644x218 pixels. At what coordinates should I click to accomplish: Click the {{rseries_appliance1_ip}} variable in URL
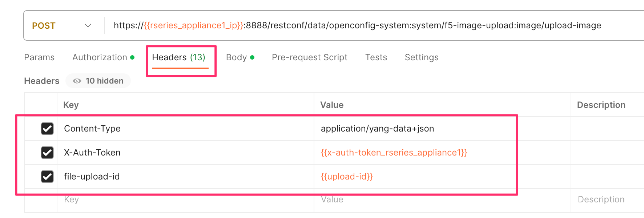[194, 25]
